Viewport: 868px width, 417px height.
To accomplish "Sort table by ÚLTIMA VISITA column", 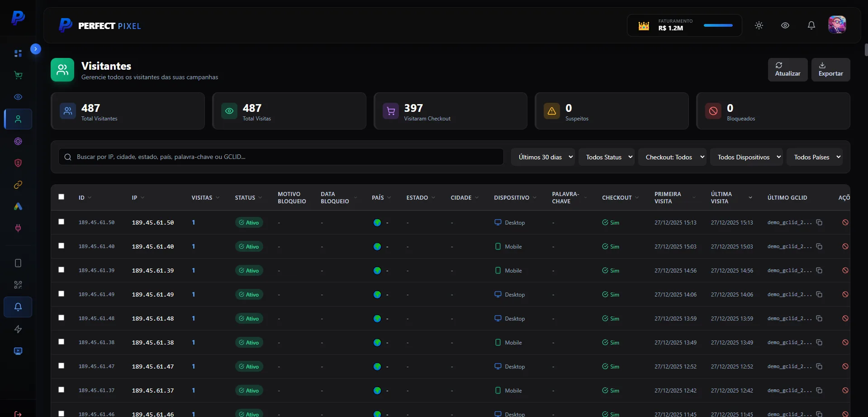I will pos(731,197).
